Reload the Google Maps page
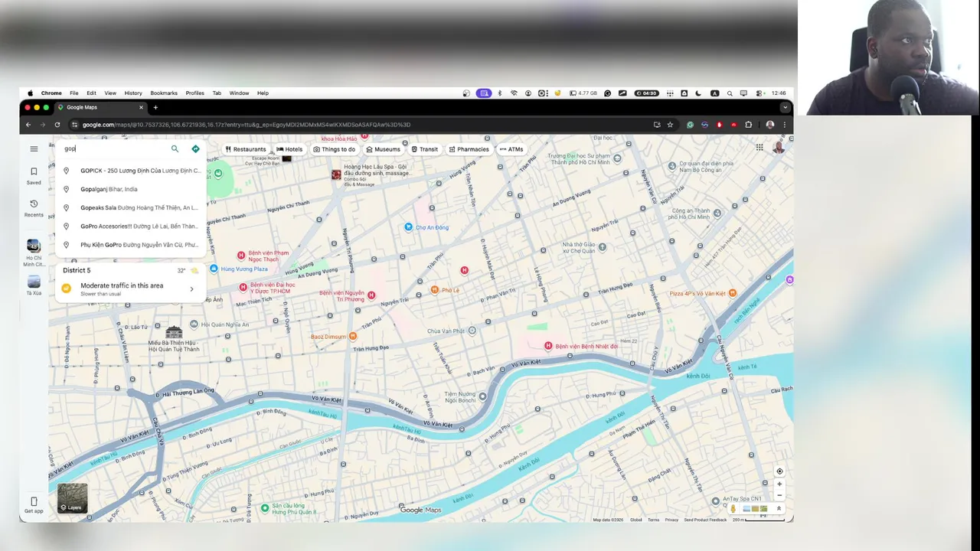Screen dimensions: 980x551 57,125
